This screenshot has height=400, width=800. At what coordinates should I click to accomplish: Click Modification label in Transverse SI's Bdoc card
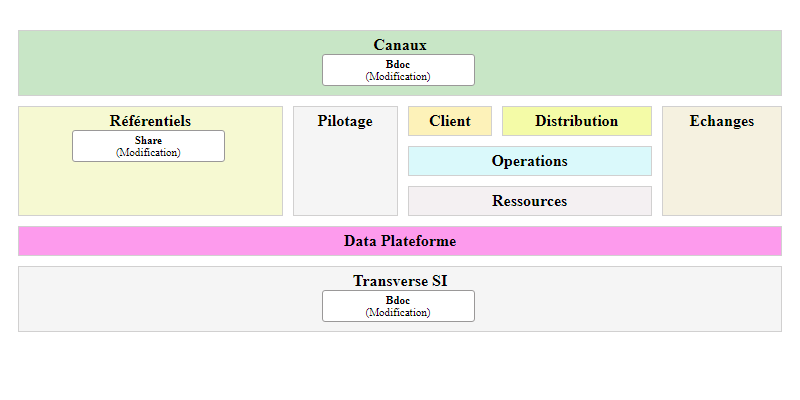click(398, 312)
